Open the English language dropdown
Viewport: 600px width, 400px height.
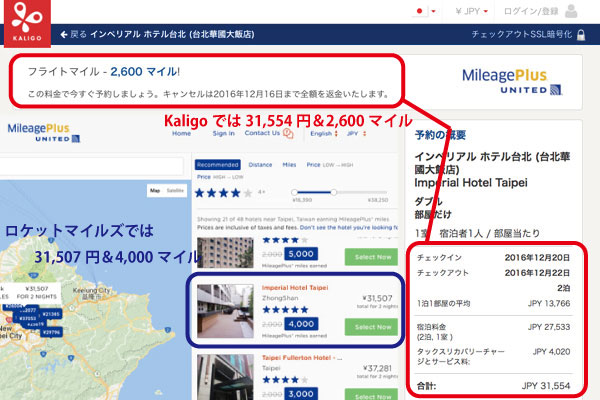(x=324, y=134)
